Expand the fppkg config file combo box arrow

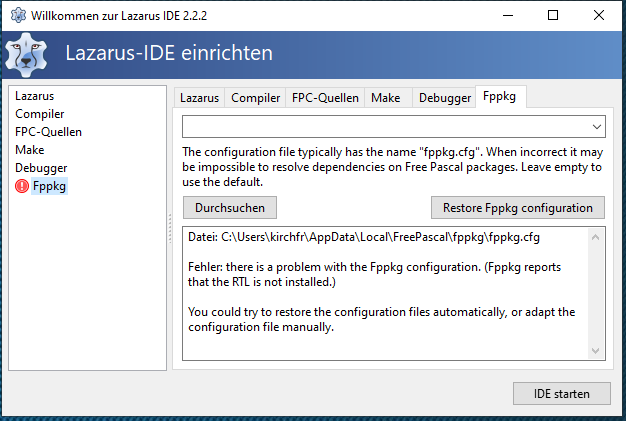pyautogui.click(x=596, y=126)
